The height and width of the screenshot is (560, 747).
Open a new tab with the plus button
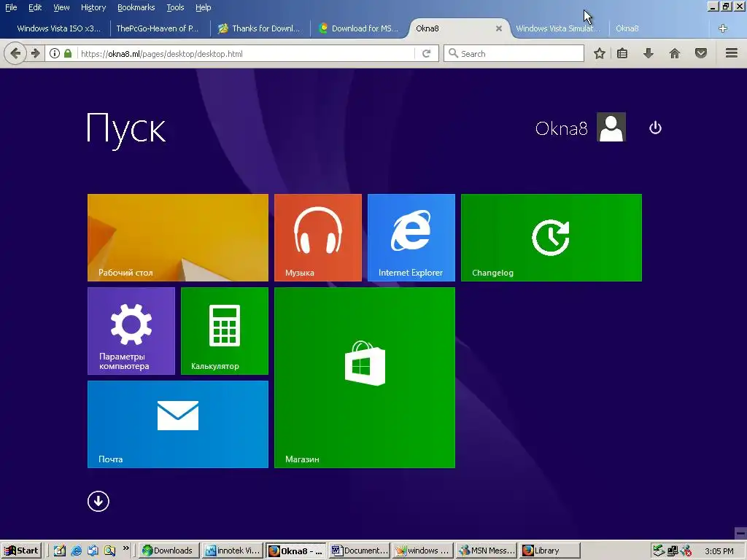point(723,28)
